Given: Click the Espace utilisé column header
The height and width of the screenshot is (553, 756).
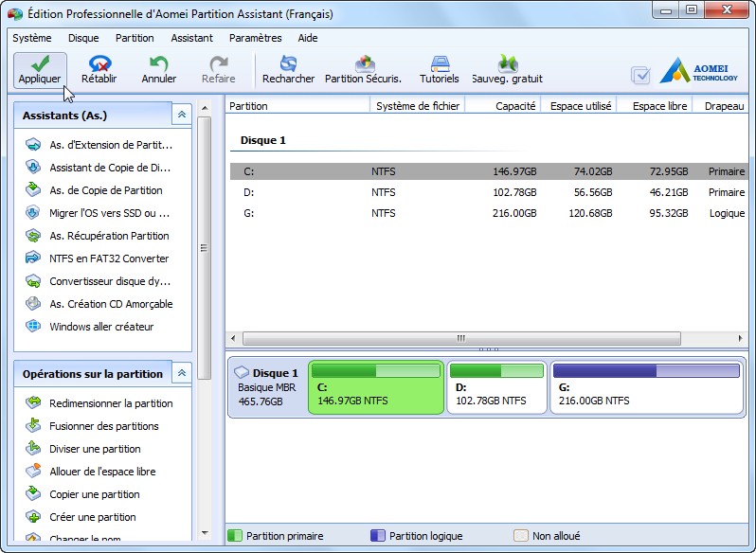Looking at the screenshot, I should coord(579,106).
